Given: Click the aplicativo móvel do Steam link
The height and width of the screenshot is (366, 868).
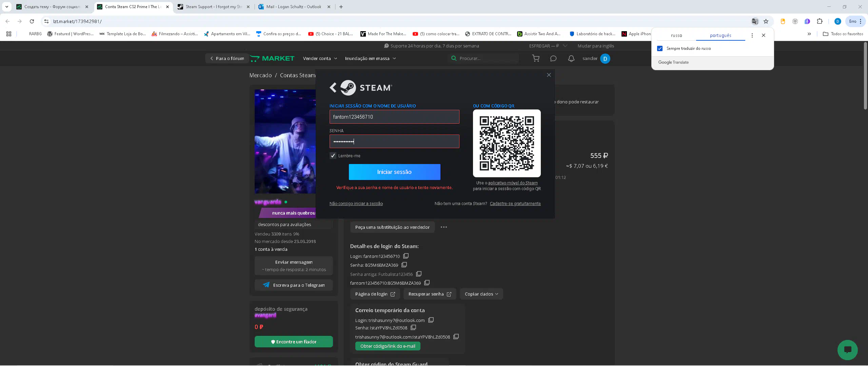Looking at the screenshot, I should (x=513, y=183).
